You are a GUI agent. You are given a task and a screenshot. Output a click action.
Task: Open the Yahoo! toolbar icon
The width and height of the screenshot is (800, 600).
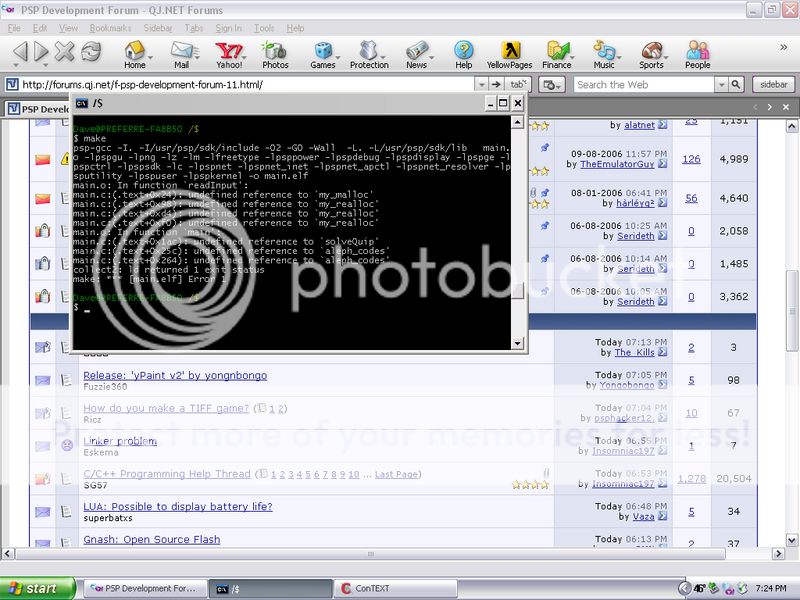click(227, 52)
